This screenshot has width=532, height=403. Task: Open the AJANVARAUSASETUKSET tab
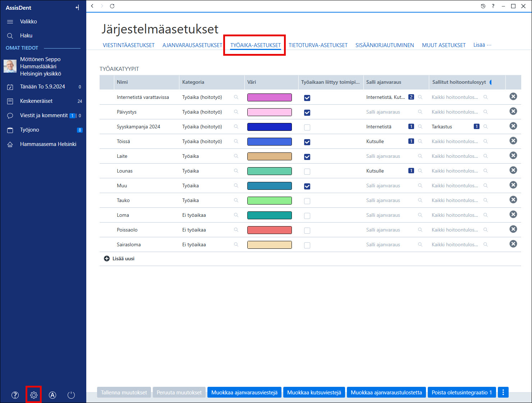192,45
